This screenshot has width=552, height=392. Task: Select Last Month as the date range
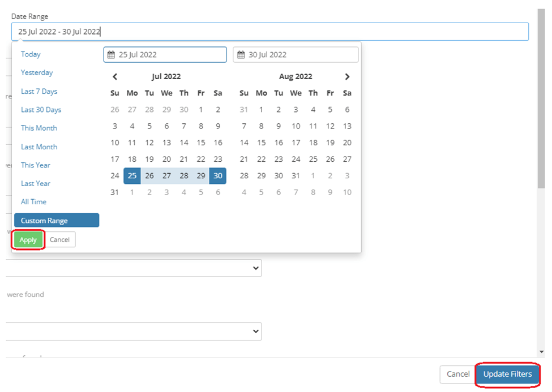click(38, 147)
